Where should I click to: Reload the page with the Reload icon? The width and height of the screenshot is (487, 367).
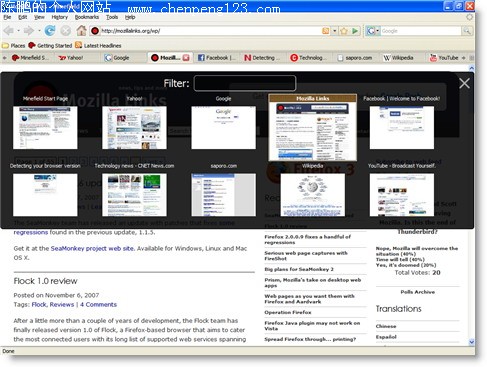(50, 31)
